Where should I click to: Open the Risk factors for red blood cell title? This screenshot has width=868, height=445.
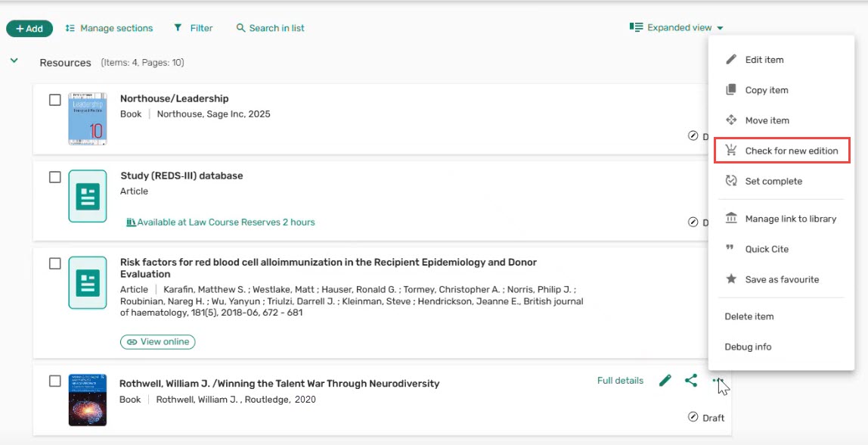tap(328, 268)
